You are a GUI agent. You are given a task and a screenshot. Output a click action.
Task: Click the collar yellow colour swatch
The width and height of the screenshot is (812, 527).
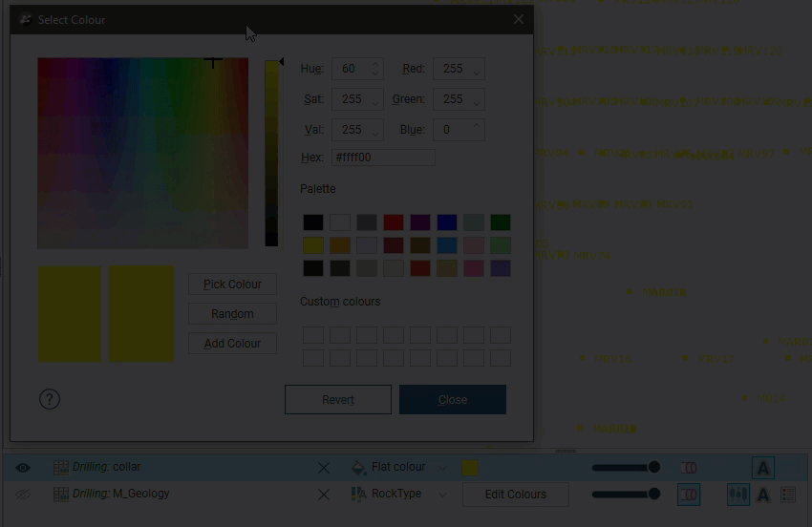(470, 468)
